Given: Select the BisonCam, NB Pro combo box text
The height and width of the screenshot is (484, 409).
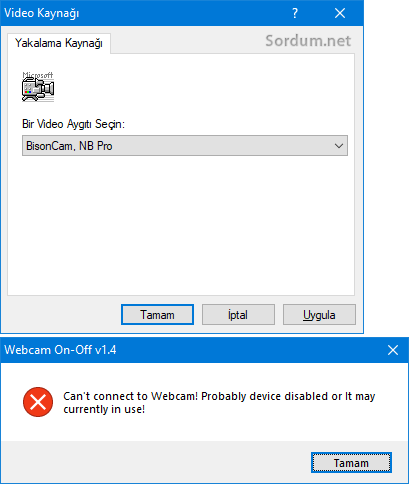Looking at the screenshot, I should (69, 146).
